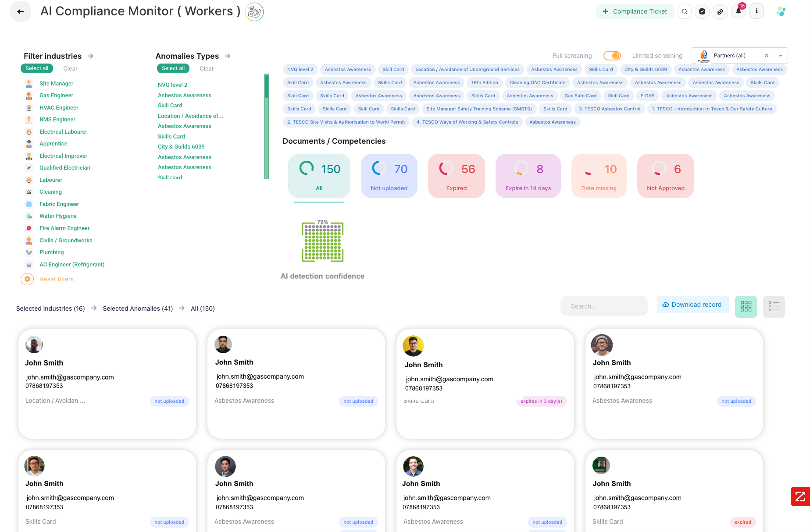Click the back arrow button

(x=21, y=12)
